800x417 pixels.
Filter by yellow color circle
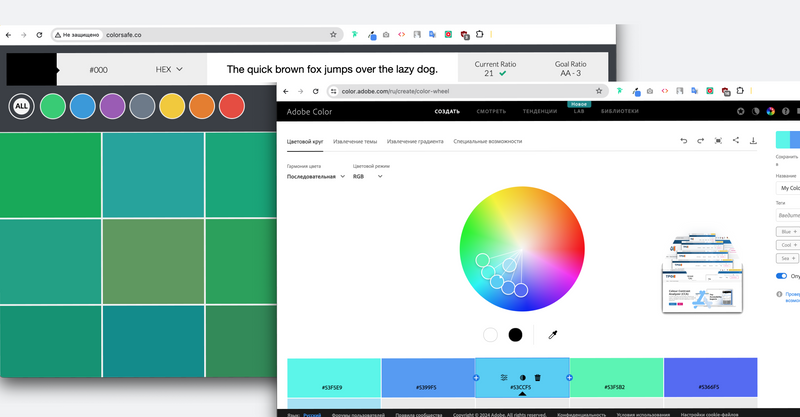click(172, 106)
